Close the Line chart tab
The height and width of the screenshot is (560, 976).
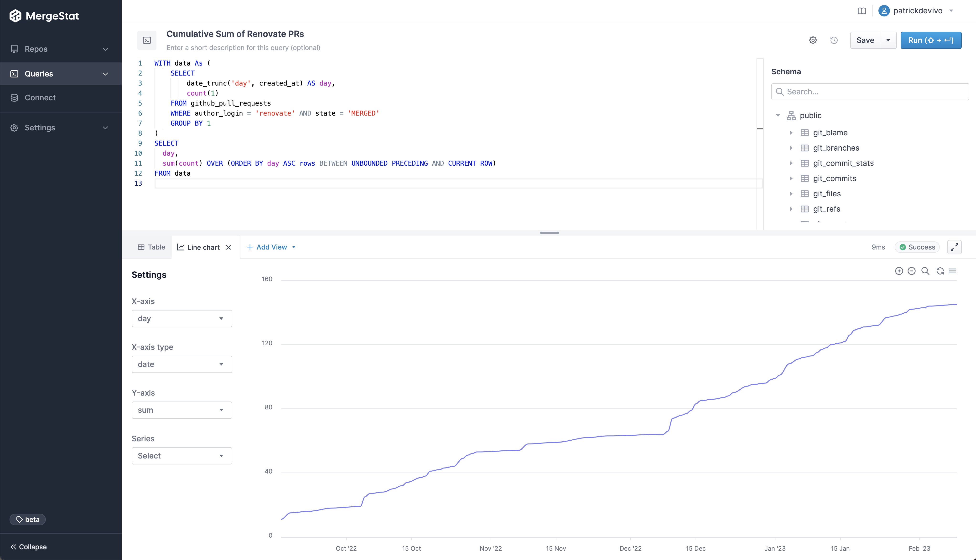tap(228, 247)
